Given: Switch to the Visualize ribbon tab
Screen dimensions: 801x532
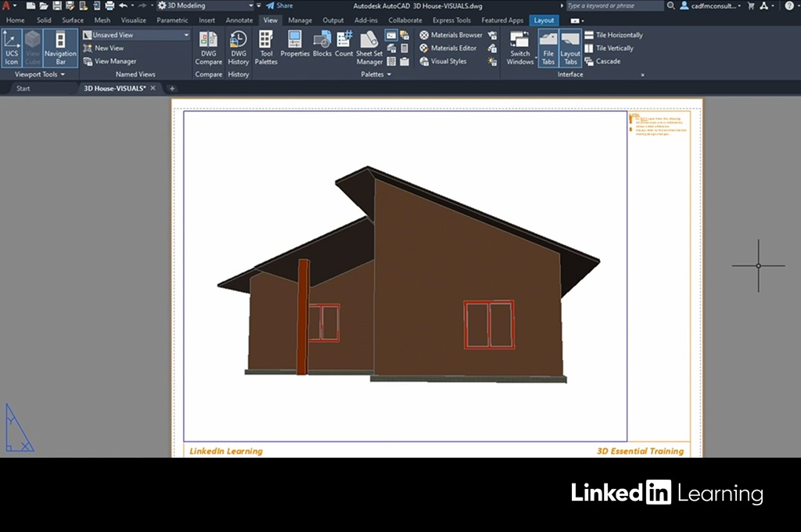Looking at the screenshot, I should click(x=133, y=20).
